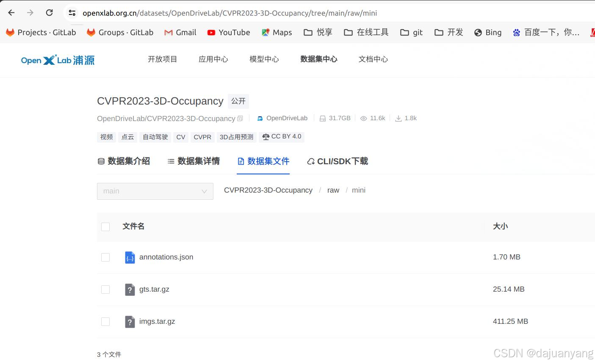Screen dimensions: 595x364
Task: Go back with the browser back arrow
Action: tap(11, 13)
